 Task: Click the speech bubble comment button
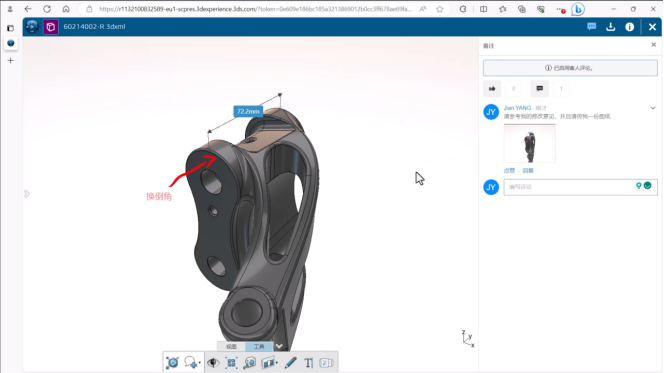click(540, 88)
